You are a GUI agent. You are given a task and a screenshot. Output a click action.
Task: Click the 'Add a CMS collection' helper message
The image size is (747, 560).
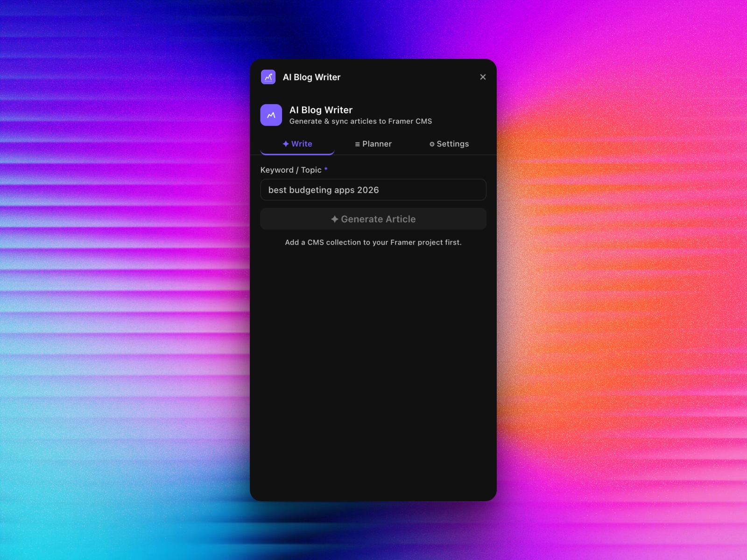373,242
